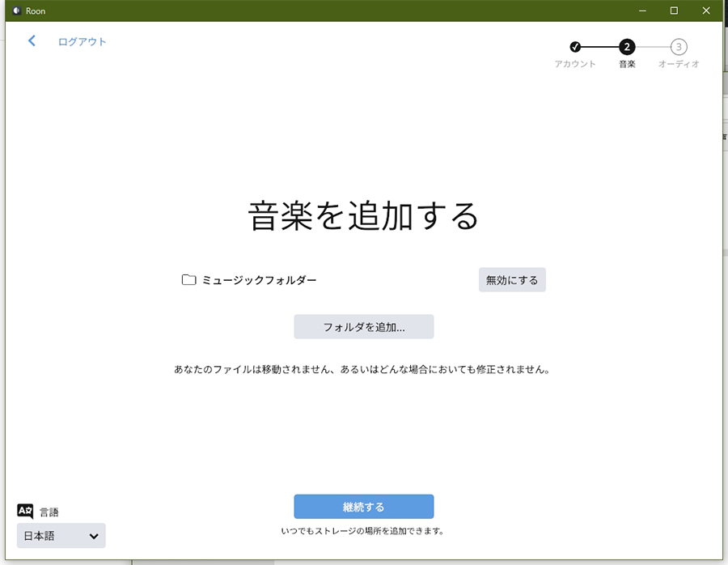Screen dimensions: 728x565
Task: Select the step 3 circle indicator
Action: tap(679, 47)
